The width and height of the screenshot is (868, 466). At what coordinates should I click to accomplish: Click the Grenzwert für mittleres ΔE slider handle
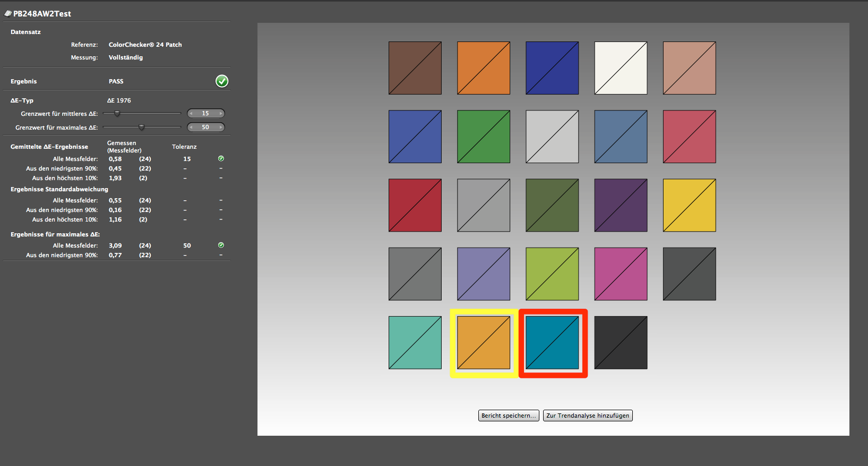click(x=117, y=113)
